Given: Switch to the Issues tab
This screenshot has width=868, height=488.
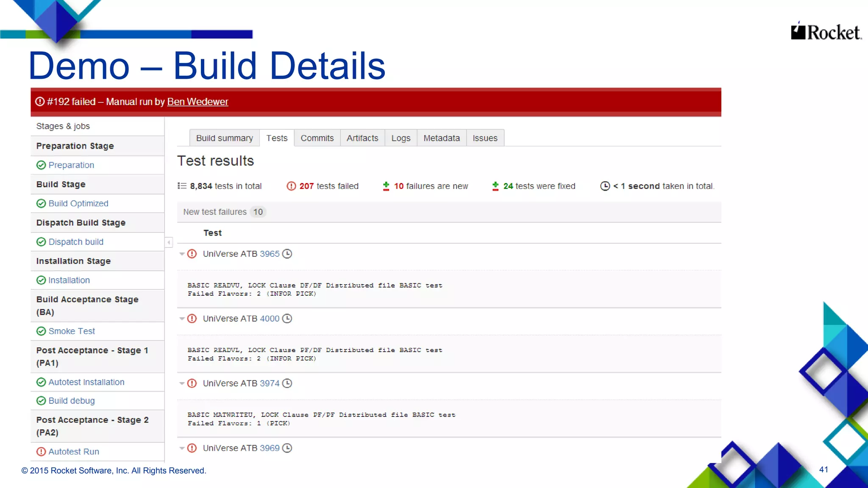Looking at the screenshot, I should coord(485,138).
